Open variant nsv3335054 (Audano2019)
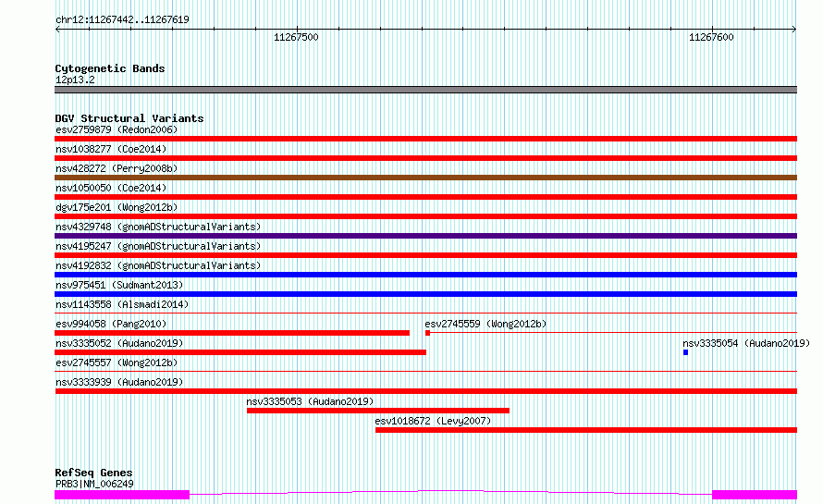 coord(746,343)
